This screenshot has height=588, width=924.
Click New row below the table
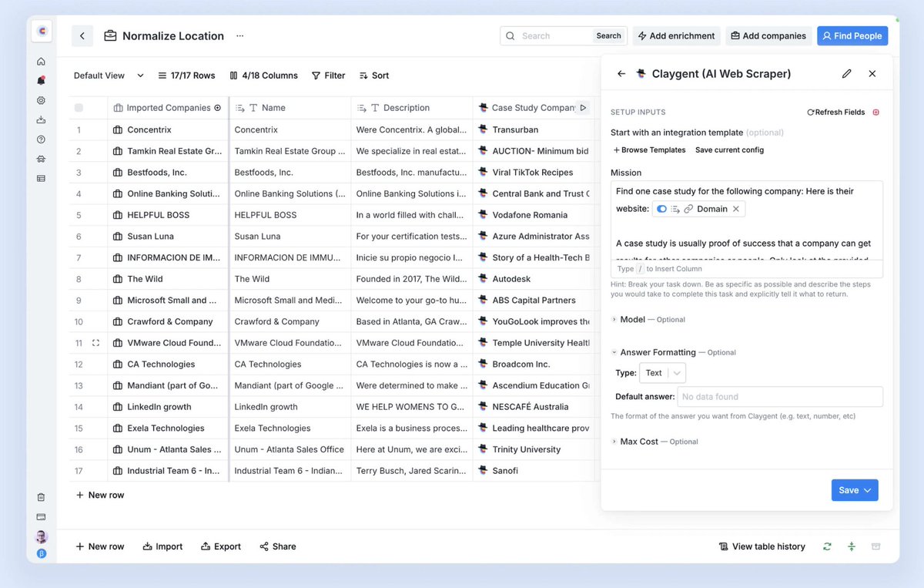[99, 495]
